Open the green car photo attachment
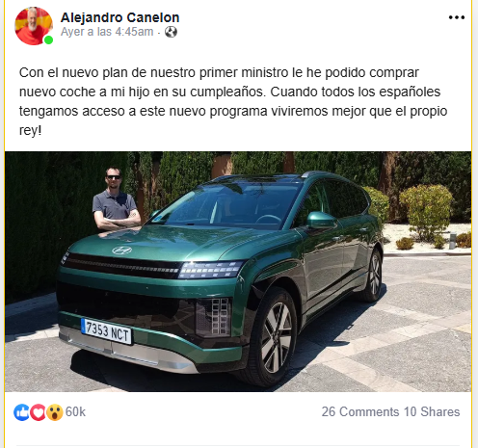Image resolution: width=478 pixels, height=448 pixels. [238, 272]
